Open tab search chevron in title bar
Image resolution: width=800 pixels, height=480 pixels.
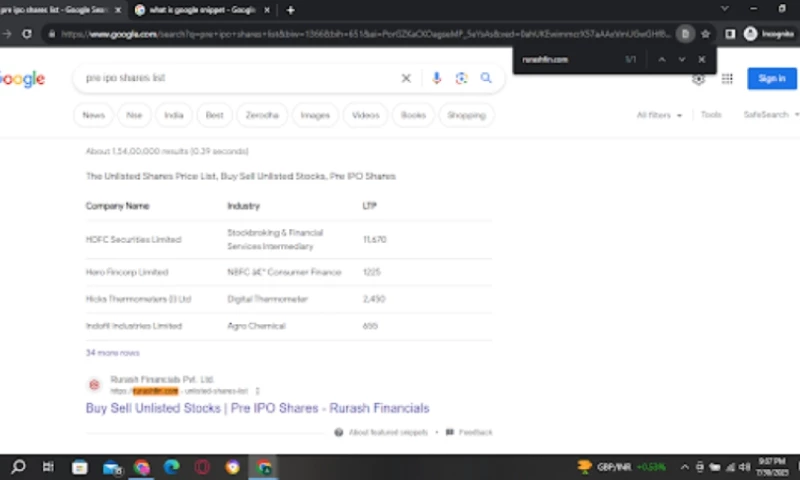click(x=724, y=9)
